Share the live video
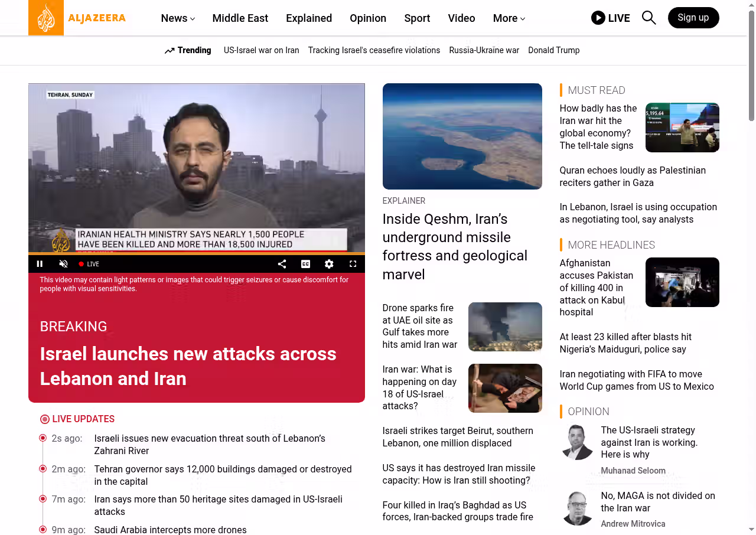The image size is (756, 535). coord(282,264)
